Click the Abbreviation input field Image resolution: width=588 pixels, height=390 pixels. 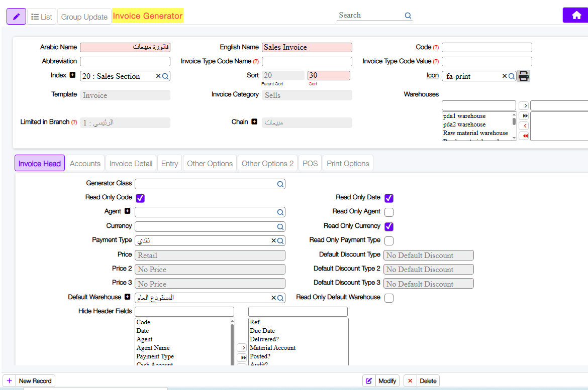tap(125, 61)
